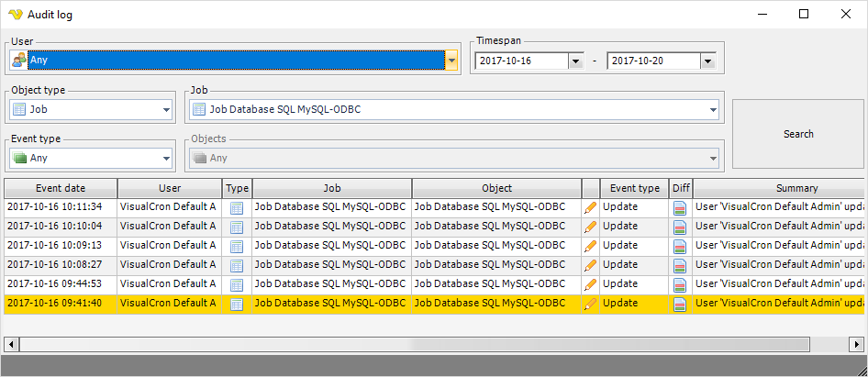Viewport: 868px width, 377px height.
Task: Click the Diff icon in the 10:08:27 row
Action: pos(680,265)
